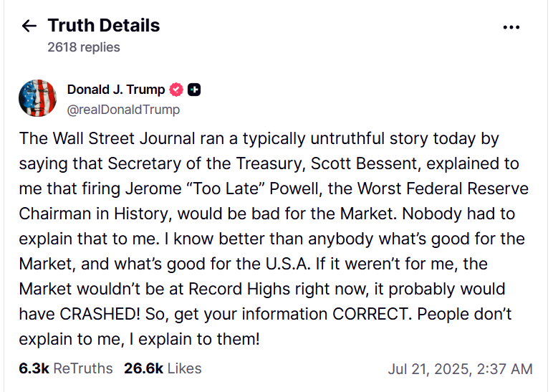Click the Jul 21, 2025 timestamp
Viewport: 553px width, 392px height.
coord(461,369)
